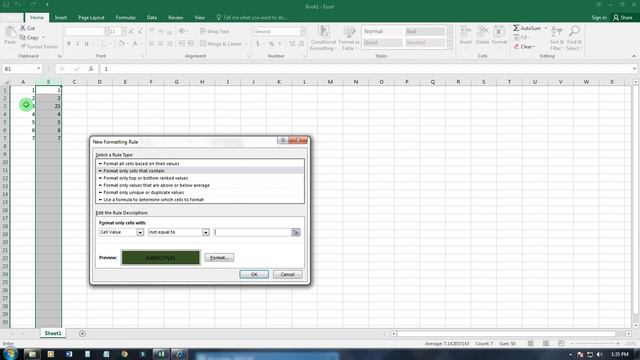Apply the Accounting dollar number format

pos(258,44)
